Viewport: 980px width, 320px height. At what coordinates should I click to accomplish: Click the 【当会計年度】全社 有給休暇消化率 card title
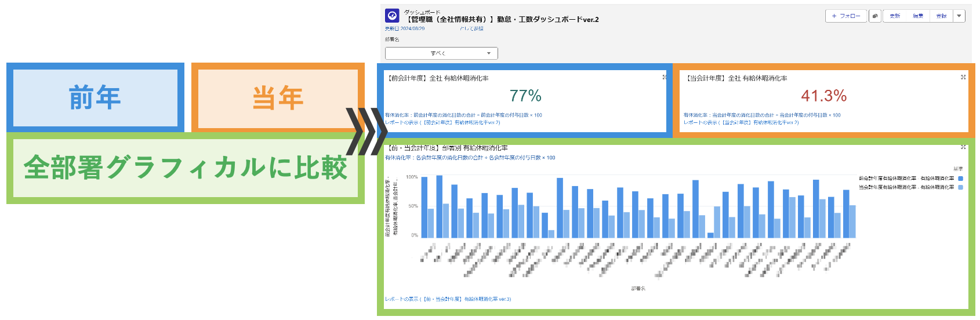(737, 78)
